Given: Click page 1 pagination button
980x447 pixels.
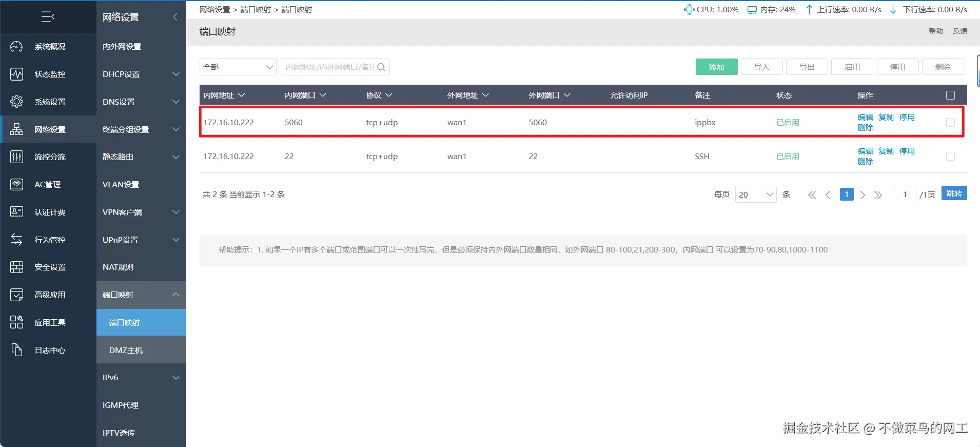Looking at the screenshot, I should 847,195.
